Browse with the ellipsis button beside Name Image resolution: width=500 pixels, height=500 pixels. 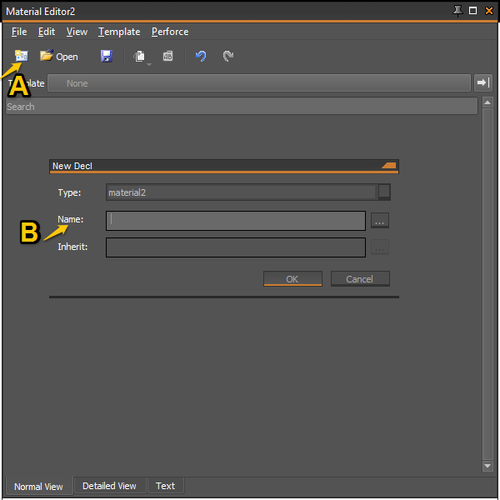tap(380, 220)
